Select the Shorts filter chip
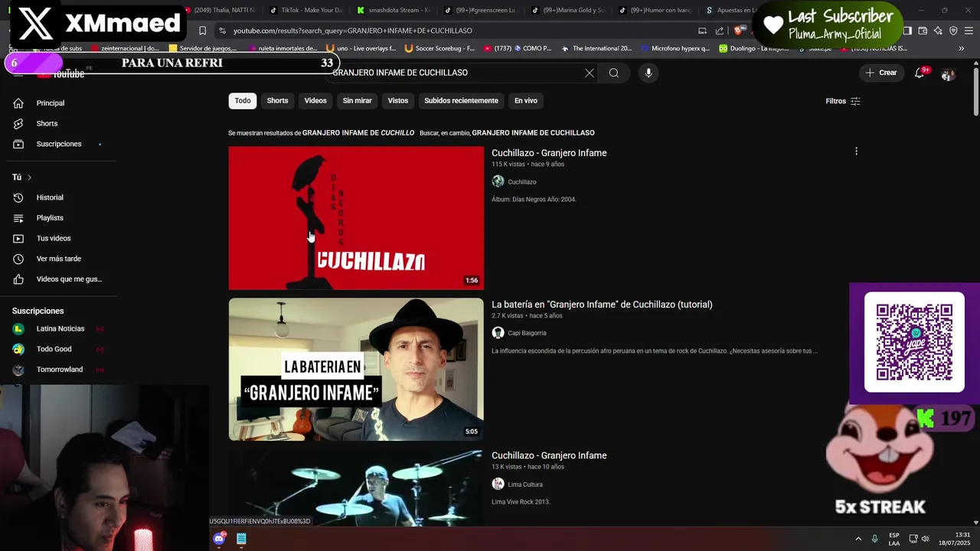 [x=277, y=100]
